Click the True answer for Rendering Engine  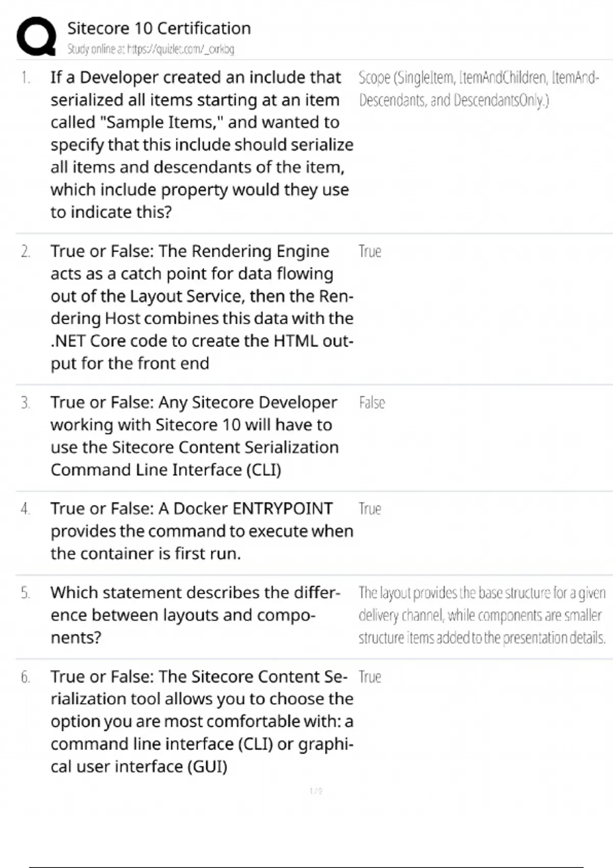[370, 251]
